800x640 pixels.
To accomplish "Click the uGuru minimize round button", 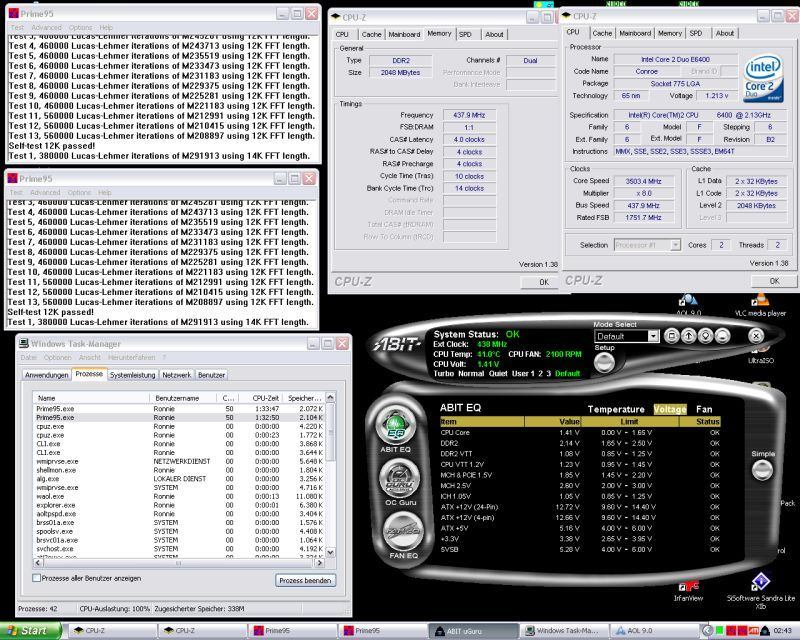I will pos(722,336).
